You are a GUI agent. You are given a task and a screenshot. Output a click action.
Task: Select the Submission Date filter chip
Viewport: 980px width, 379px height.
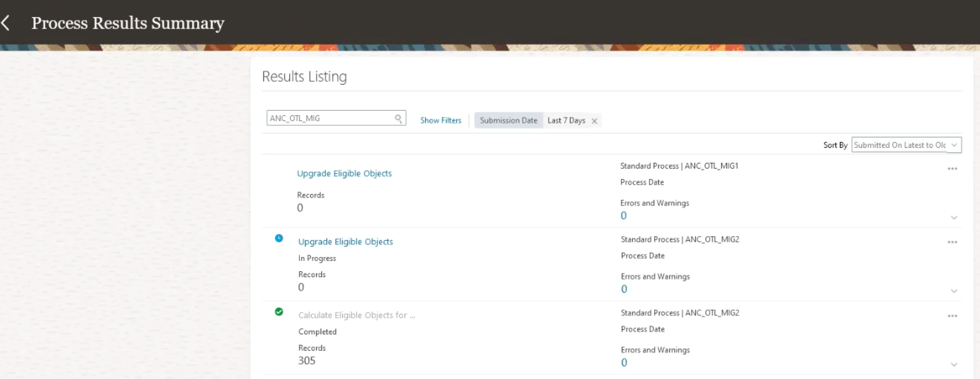pyautogui.click(x=509, y=120)
